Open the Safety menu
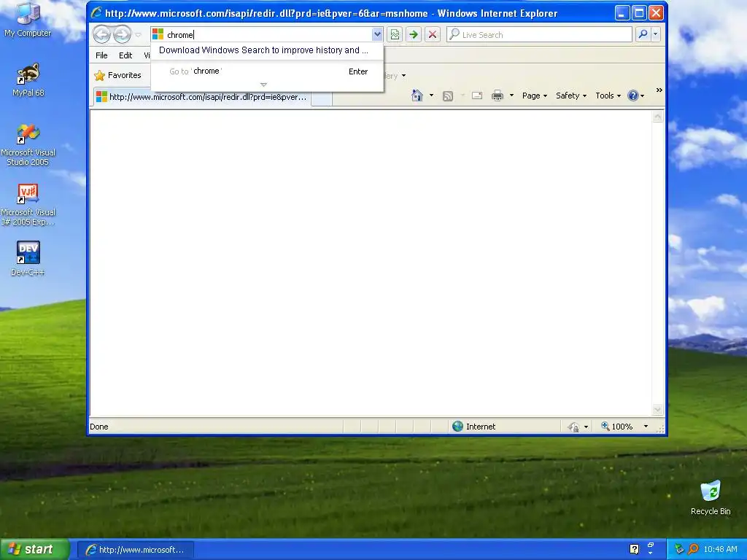The width and height of the screenshot is (747, 560). click(x=570, y=96)
